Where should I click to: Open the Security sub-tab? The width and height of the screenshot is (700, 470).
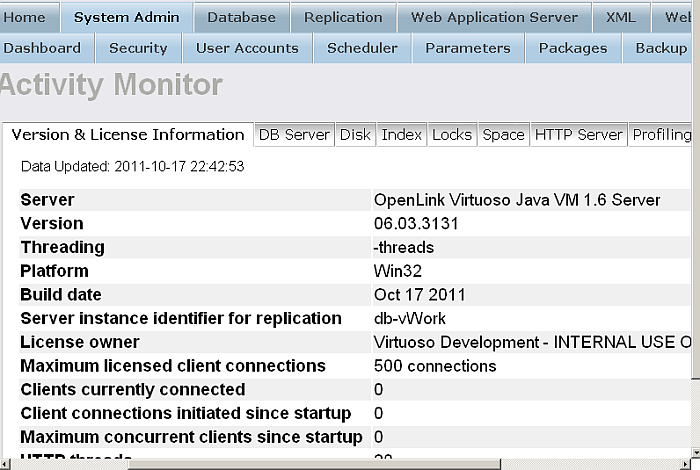point(138,48)
